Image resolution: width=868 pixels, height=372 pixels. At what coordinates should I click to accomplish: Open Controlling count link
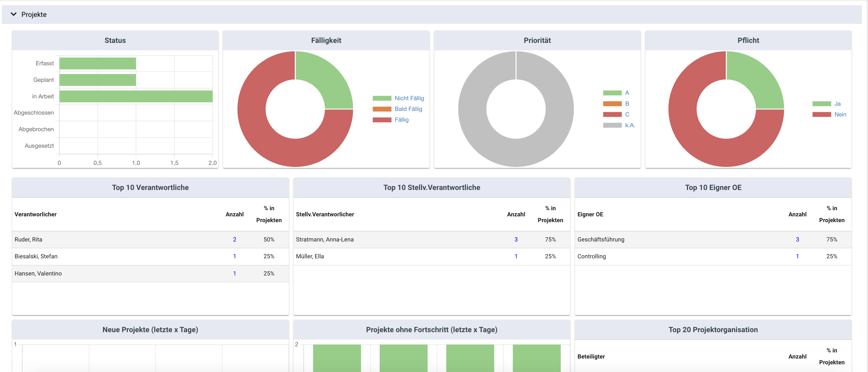[x=797, y=256]
